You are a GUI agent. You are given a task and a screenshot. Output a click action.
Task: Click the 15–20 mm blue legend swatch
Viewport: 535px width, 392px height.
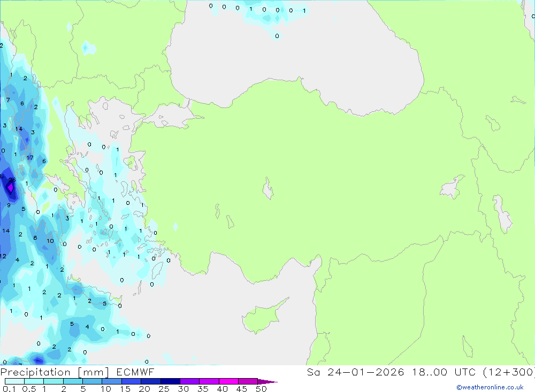click(x=132, y=381)
